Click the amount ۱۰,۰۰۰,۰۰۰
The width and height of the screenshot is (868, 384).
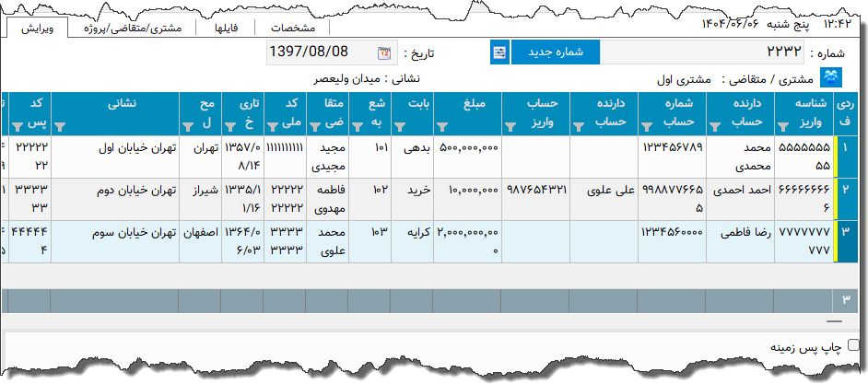tap(467, 199)
